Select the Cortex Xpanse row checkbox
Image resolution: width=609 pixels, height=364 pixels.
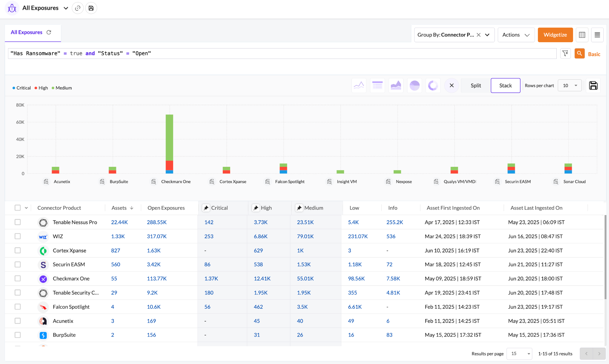tap(18, 250)
